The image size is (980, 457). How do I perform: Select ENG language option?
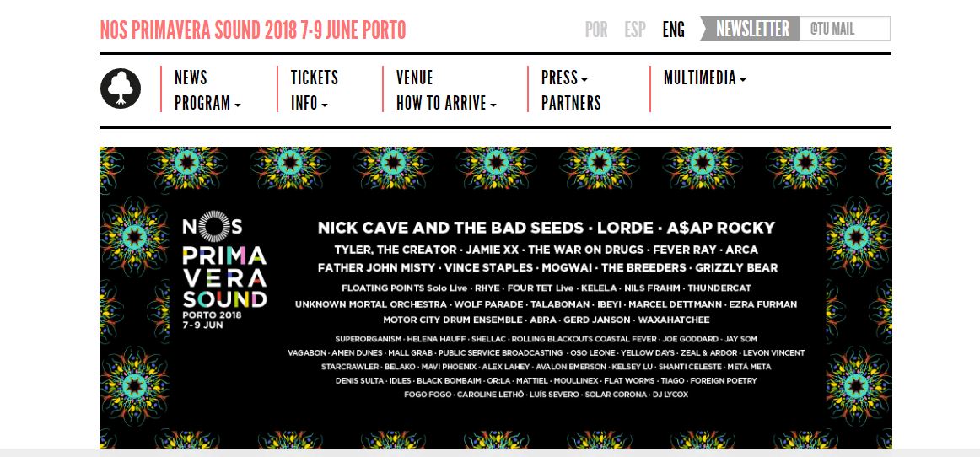(674, 30)
